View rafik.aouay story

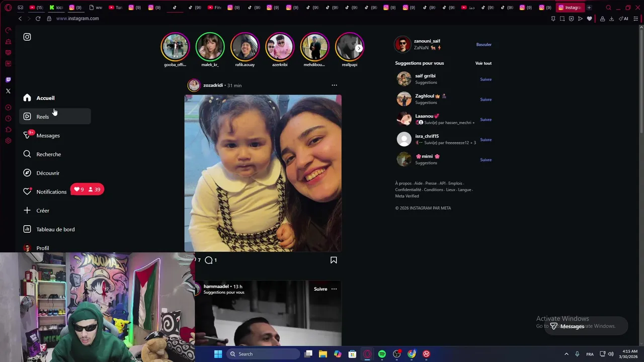(x=245, y=47)
